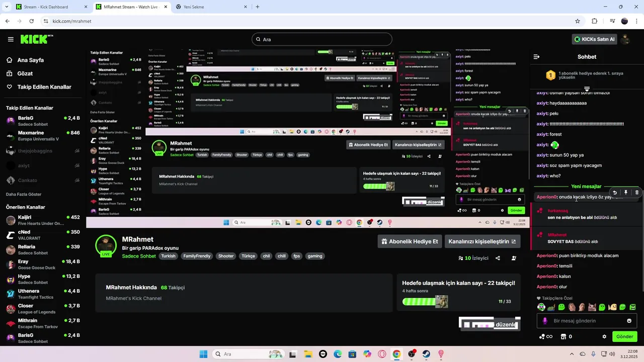Image resolution: width=644 pixels, height=362 pixels.
Task: Click the icon right of share button
Action: pyautogui.click(x=514, y=258)
